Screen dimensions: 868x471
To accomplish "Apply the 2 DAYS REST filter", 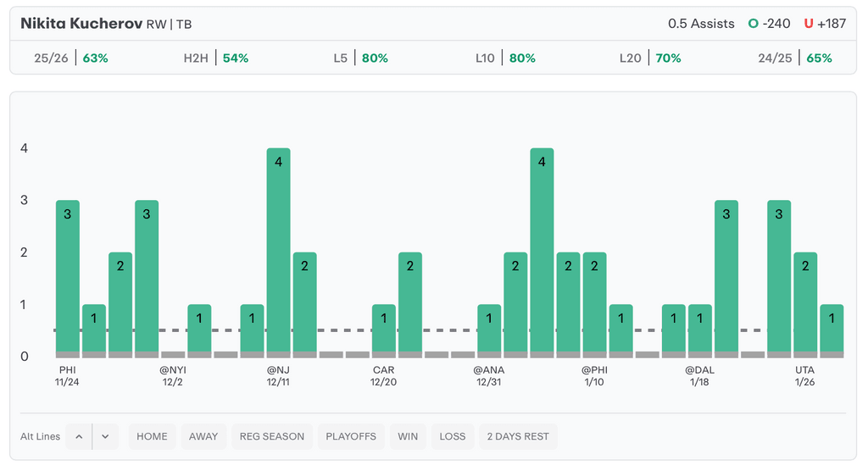I will point(518,436).
